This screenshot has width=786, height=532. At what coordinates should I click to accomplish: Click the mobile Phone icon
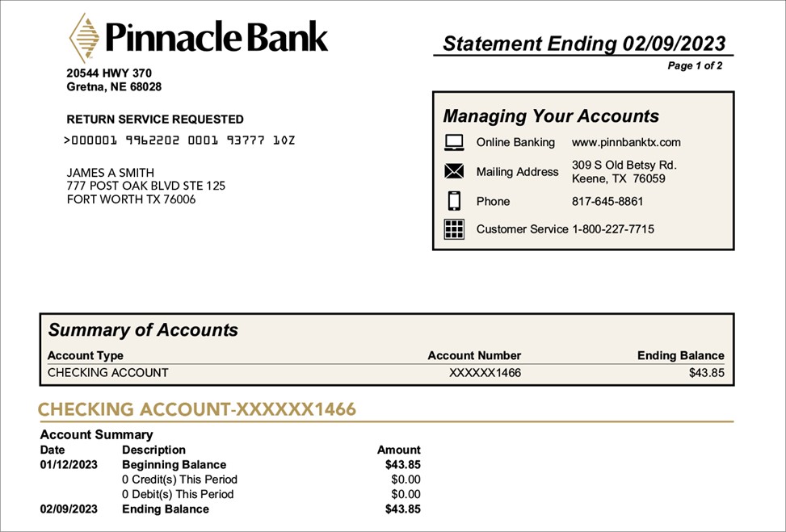click(x=454, y=201)
